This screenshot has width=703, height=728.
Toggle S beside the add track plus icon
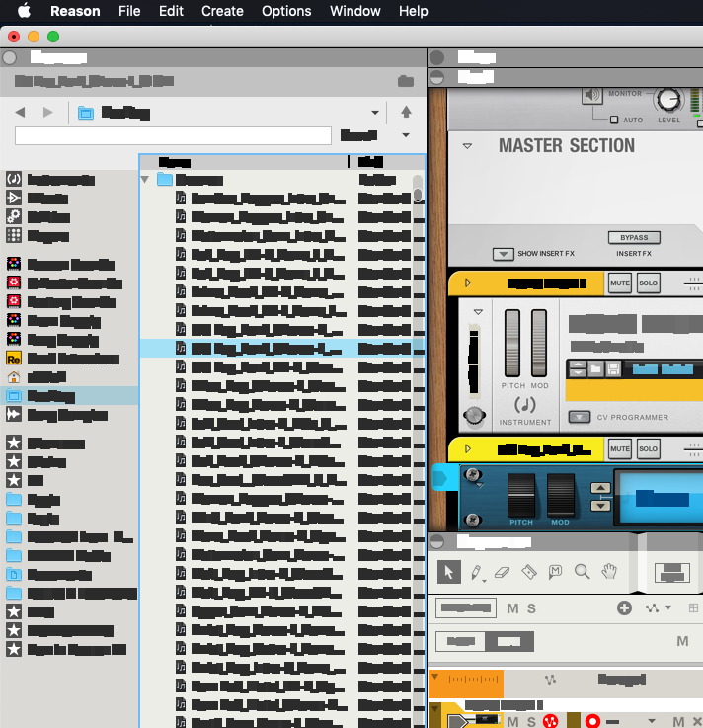click(531, 608)
